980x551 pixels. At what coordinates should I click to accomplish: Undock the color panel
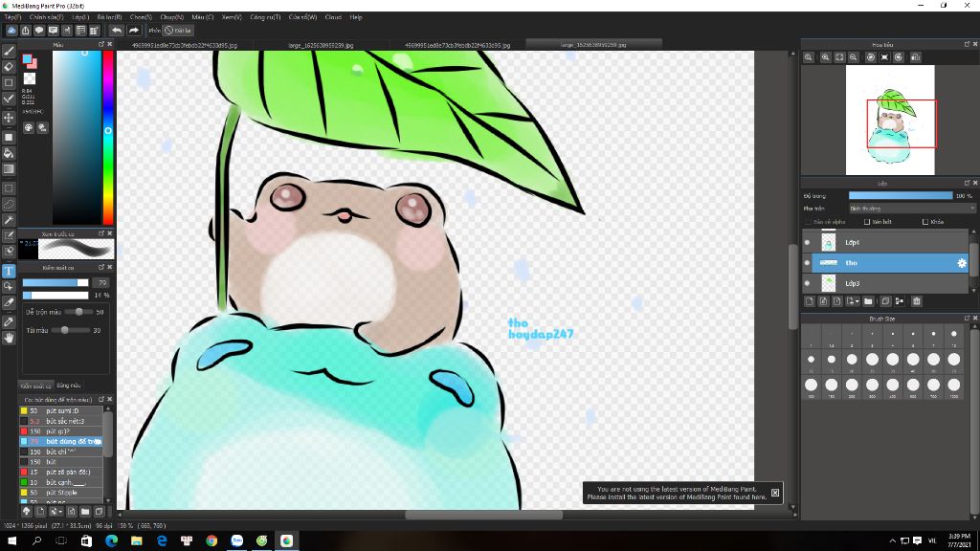[101, 44]
